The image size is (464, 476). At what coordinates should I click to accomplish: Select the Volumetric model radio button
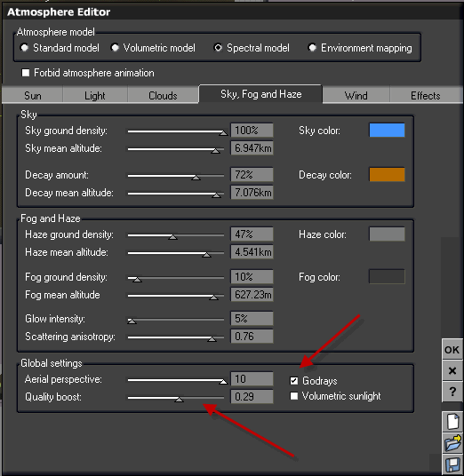pyautogui.click(x=115, y=48)
